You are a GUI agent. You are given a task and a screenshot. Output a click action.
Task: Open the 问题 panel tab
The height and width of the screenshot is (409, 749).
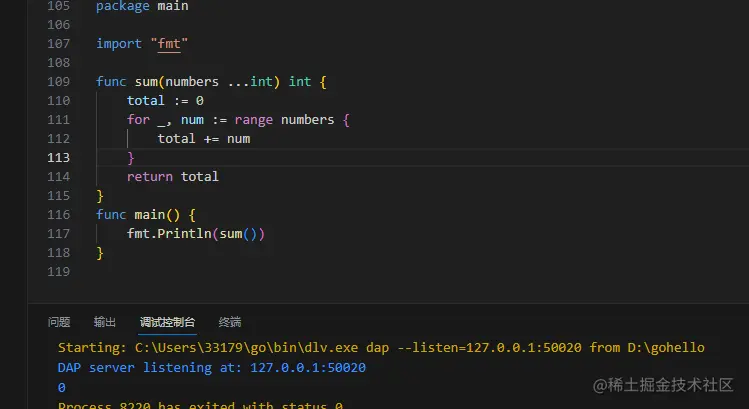tap(59, 322)
